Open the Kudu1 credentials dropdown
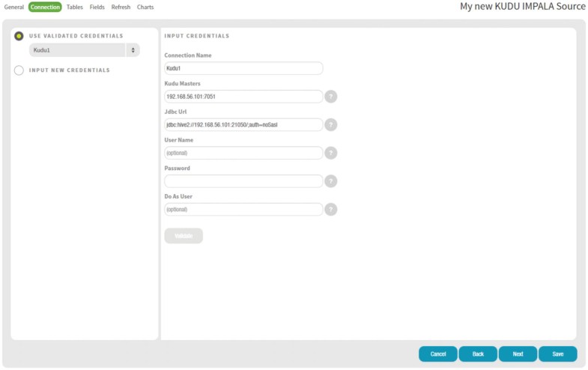This screenshot has height=370, width=588. (x=85, y=50)
